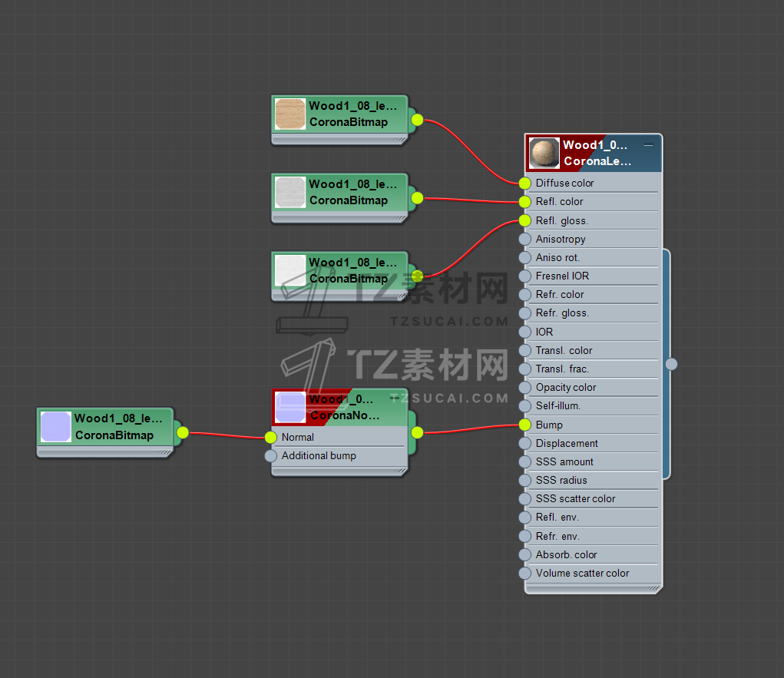This screenshot has width=784, height=678.
Task: Click the Opacity color input socket
Action: [x=524, y=388]
